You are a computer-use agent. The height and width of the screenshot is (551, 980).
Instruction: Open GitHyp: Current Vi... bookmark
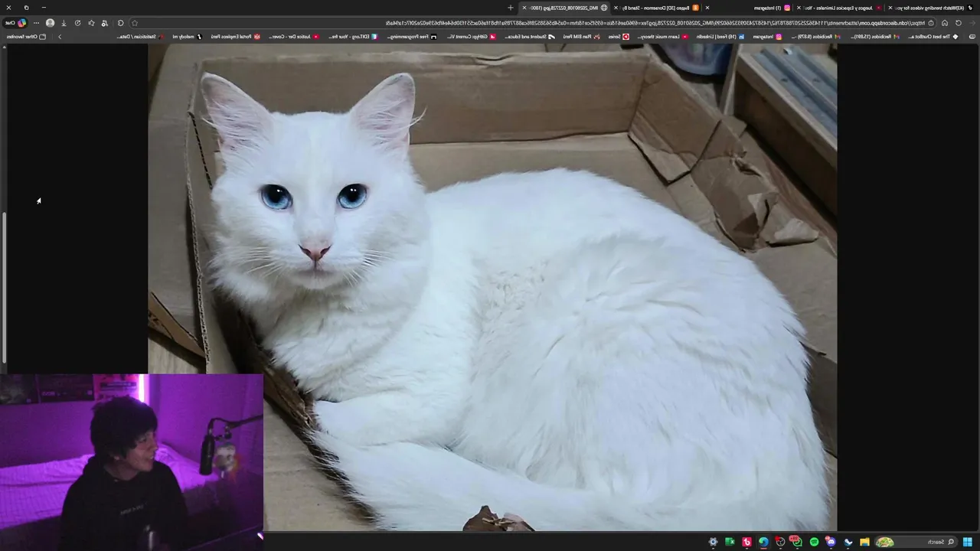pyautogui.click(x=471, y=37)
